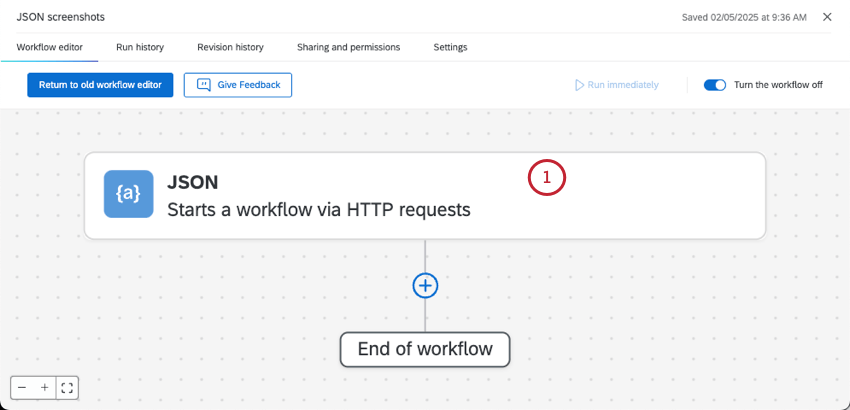Select the End of workflow node
This screenshot has width=850, height=410.
pos(425,350)
